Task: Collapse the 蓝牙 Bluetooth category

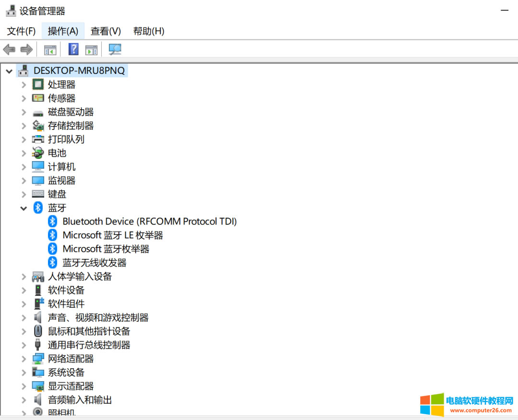Action: 24,209
